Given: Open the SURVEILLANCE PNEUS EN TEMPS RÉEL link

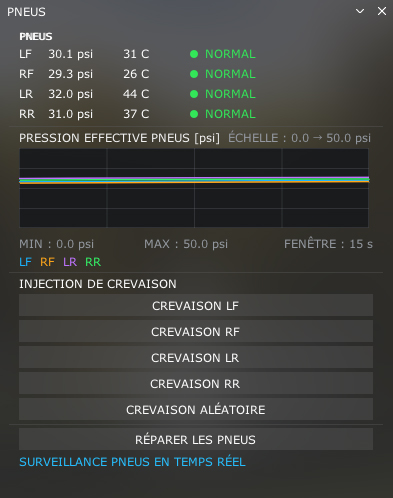Looking at the screenshot, I should pyautogui.click(x=132, y=462).
